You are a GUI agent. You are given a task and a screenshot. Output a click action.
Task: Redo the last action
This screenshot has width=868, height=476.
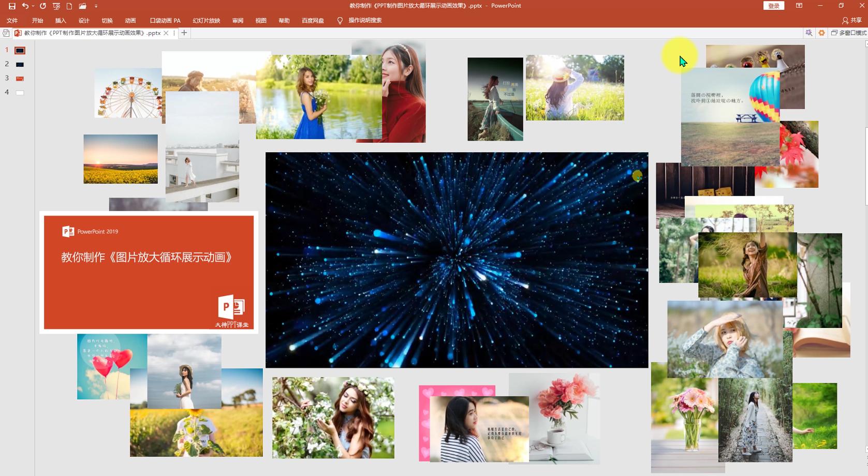click(43, 6)
